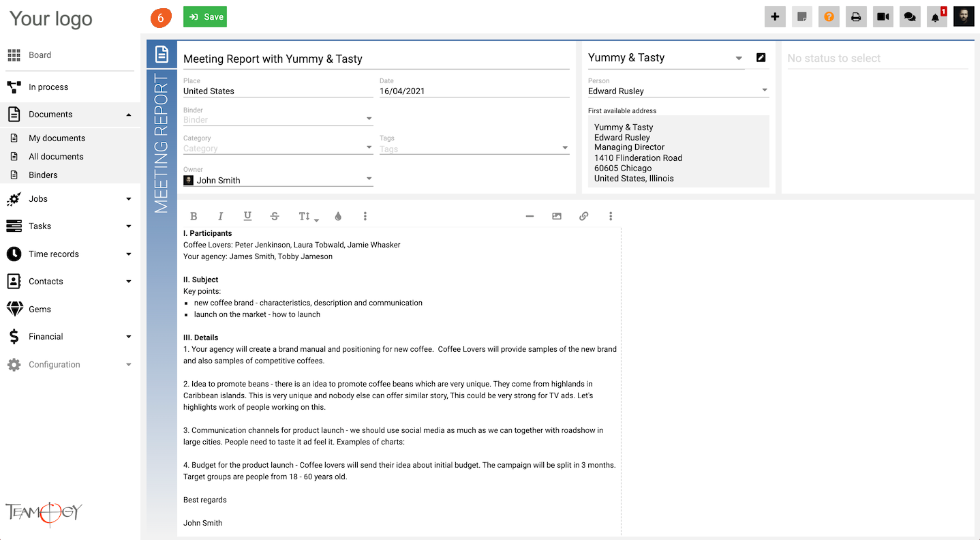Open the Owner dropdown John Smith
Screen dimensions: 980x540
click(278, 180)
